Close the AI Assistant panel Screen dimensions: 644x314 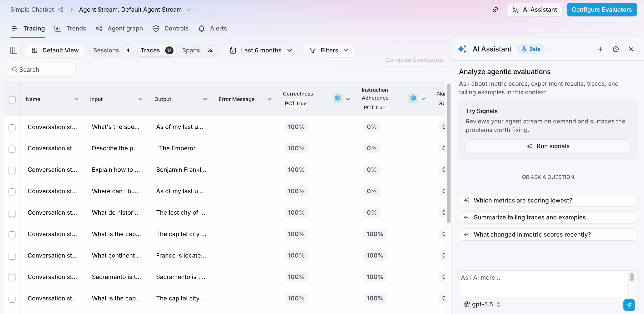point(631,49)
